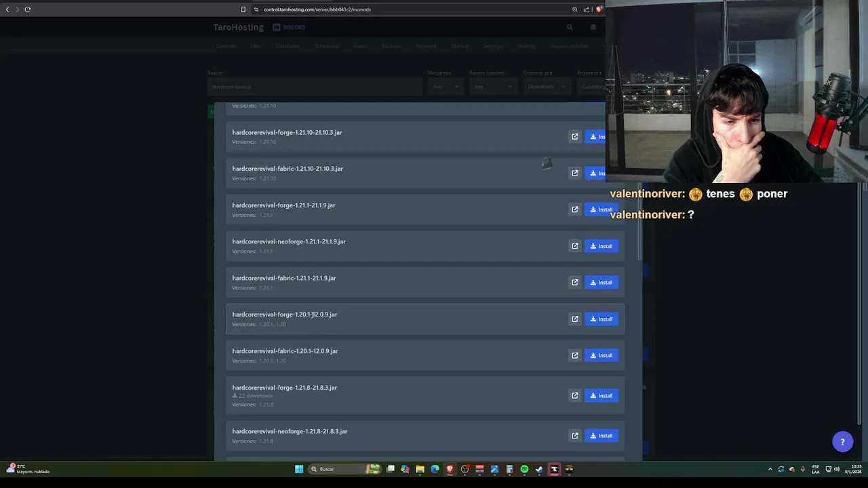This screenshot has width=868, height=488.
Task: Click the browser back arrow
Action: tap(7, 9)
